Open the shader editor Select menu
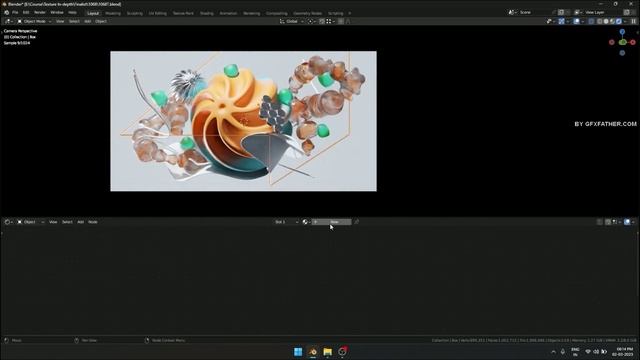The height and width of the screenshot is (360, 640). pyautogui.click(x=67, y=222)
